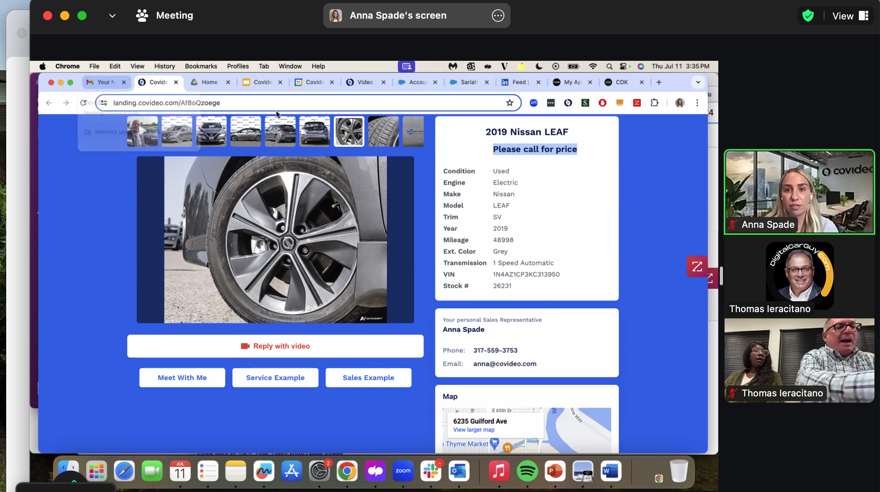
Task: Click the Reply with video button
Action: (x=275, y=346)
